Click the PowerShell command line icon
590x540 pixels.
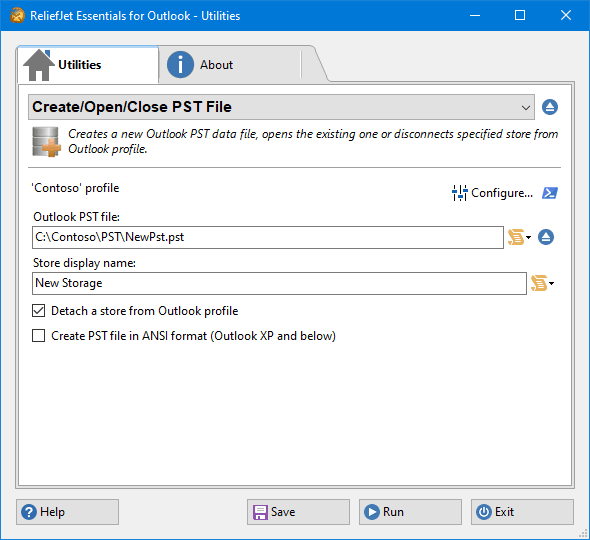(x=550, y=193)
